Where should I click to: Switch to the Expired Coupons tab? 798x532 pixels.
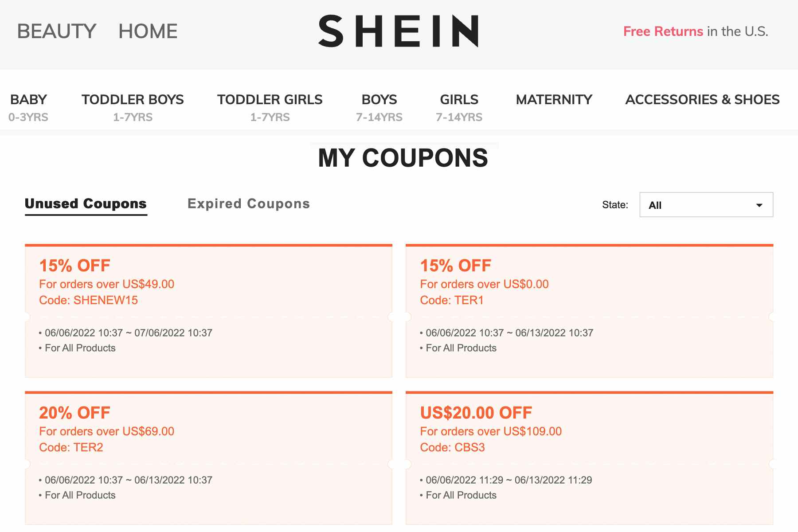[249, 203]
